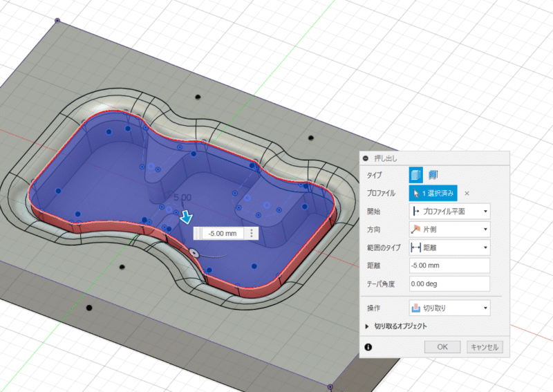Click the blue distance arrow manipulator

pyautogui.click(x=186, y=218)
